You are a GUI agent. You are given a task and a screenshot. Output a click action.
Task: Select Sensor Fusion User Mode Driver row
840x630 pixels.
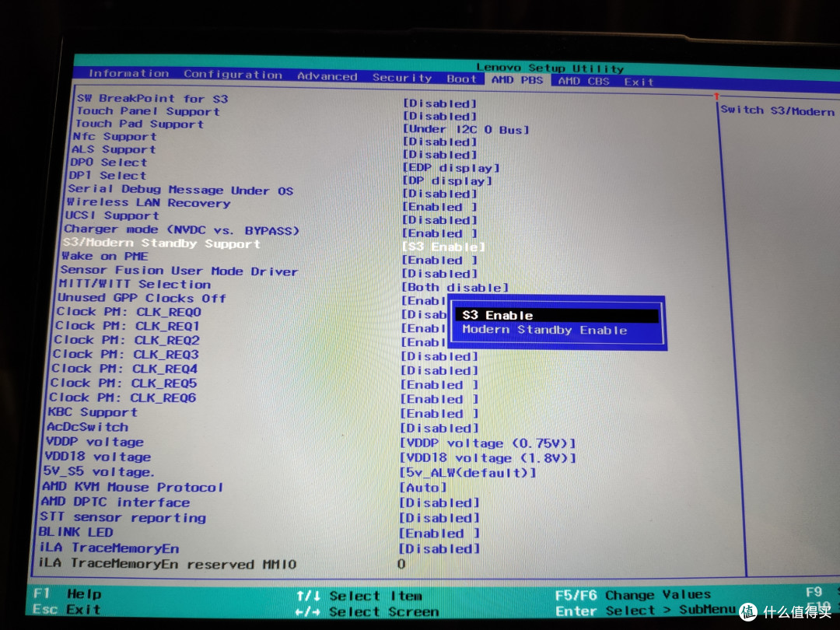pyautogui.click(x=179, y=271)
